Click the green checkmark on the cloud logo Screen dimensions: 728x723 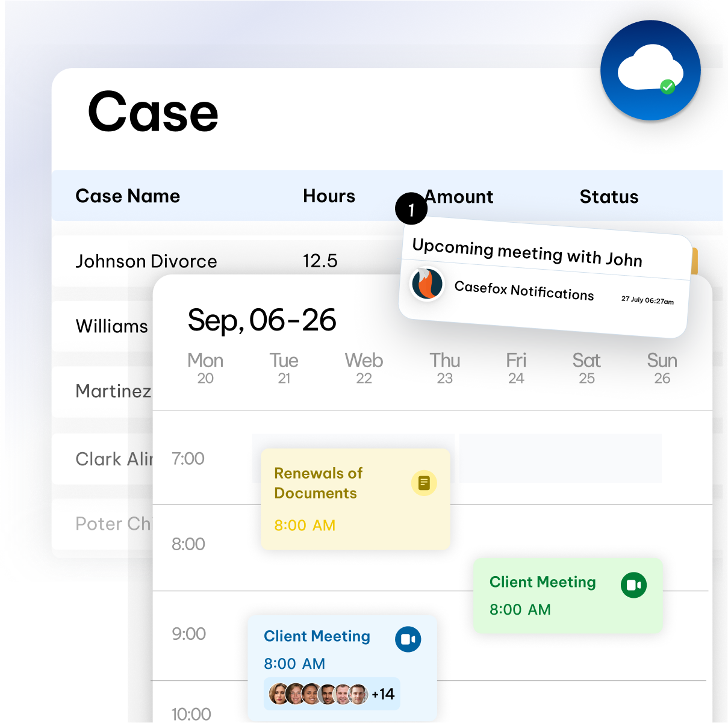667,86
